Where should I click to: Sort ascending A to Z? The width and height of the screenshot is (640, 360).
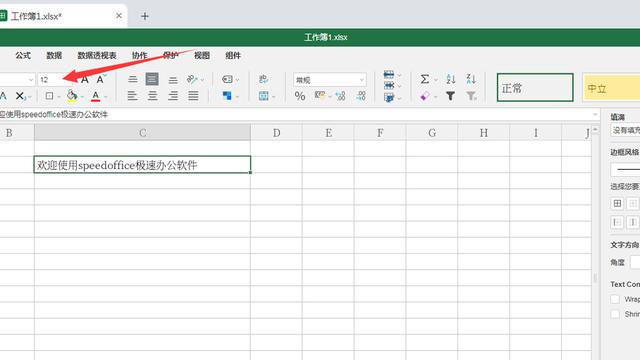coord(451,79)
